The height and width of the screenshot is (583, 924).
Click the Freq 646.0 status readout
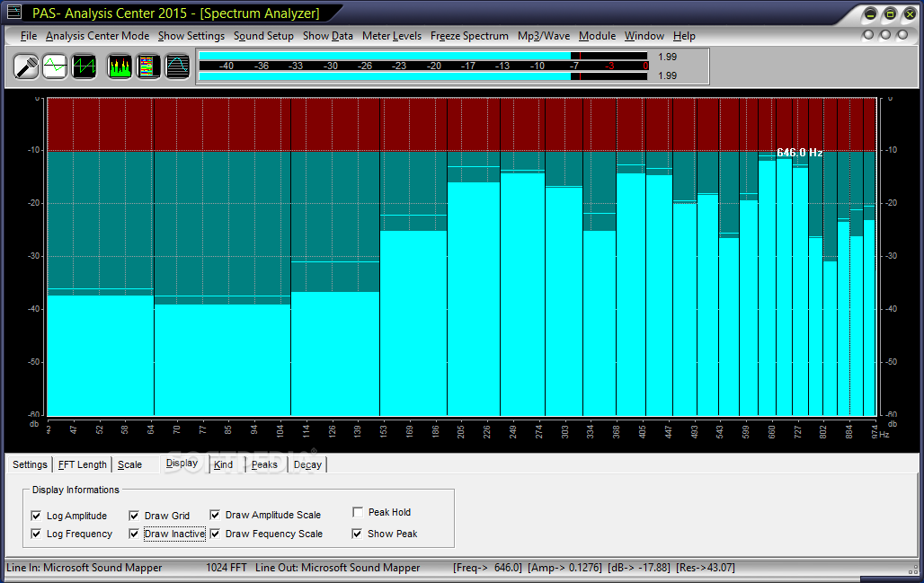(x=487, y=568)
